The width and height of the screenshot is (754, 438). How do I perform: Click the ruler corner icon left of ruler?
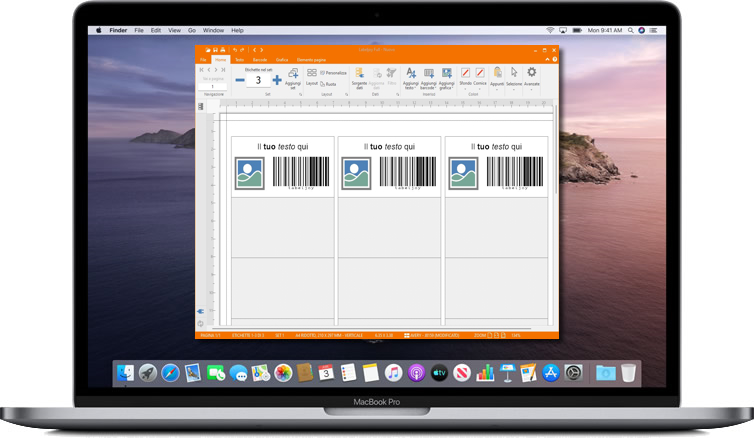click(201, 106)
